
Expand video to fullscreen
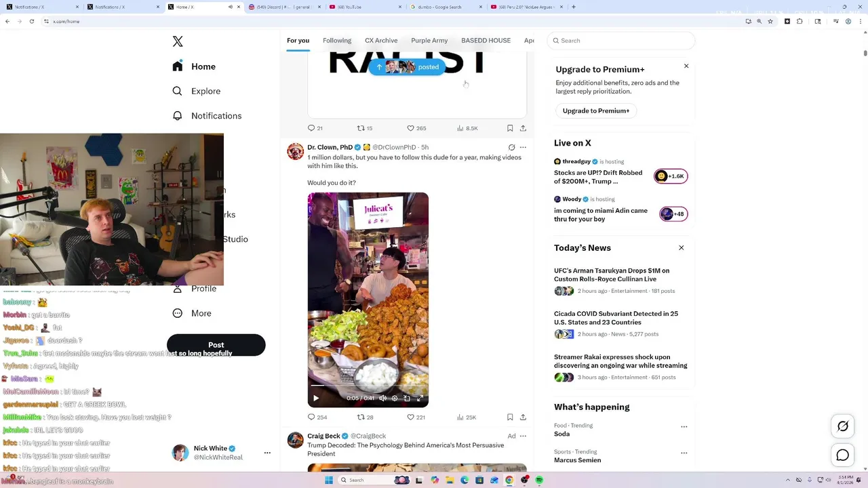pos(420,399)
